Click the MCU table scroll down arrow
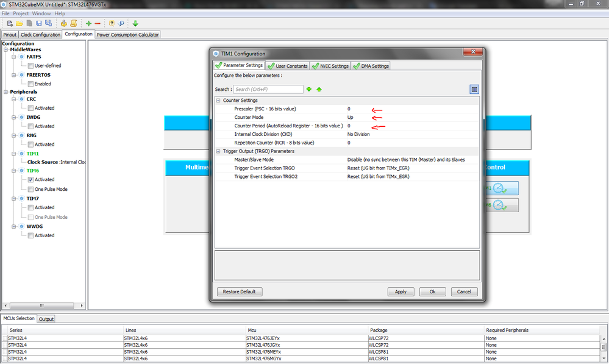Image resolution: width=609 pixels, height=364 pixels. [x=603, y=358]
